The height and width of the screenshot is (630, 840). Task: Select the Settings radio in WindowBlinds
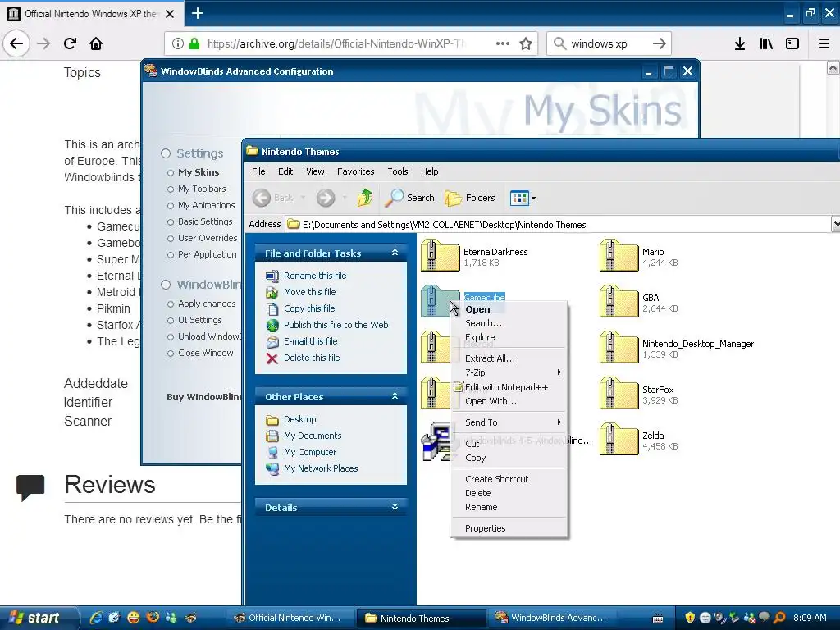coord(166,153)
